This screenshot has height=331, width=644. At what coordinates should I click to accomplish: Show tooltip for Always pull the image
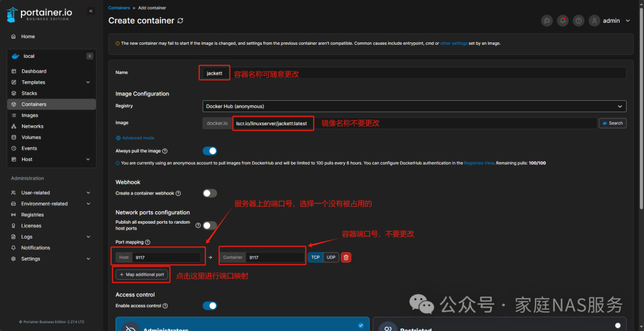point(165,151)
